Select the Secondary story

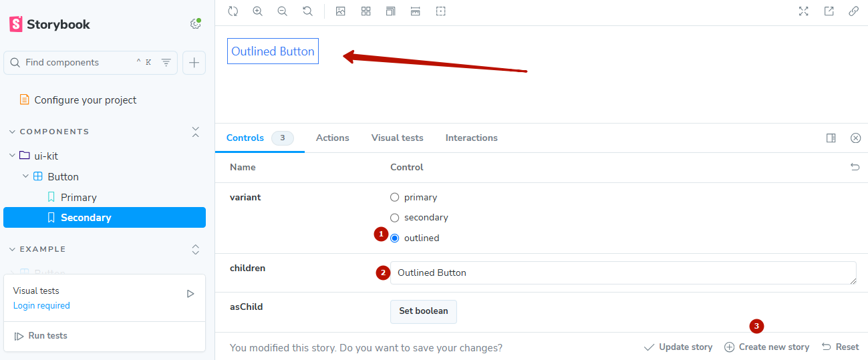click(104, 217)
